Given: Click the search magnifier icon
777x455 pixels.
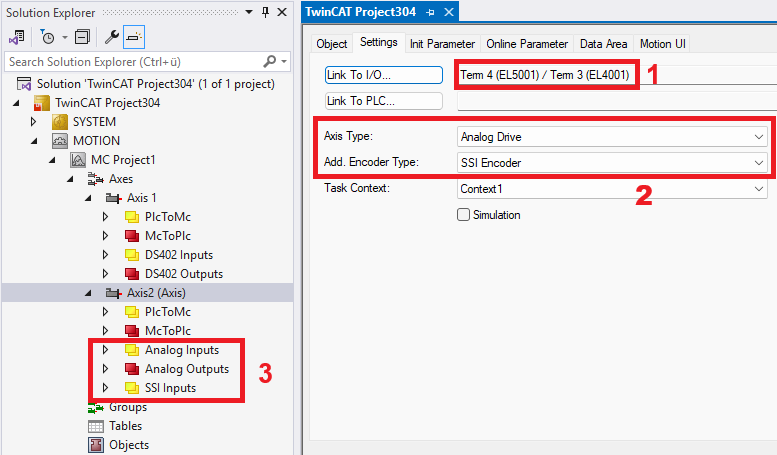Looking at the screenshot, I should 270,61.
